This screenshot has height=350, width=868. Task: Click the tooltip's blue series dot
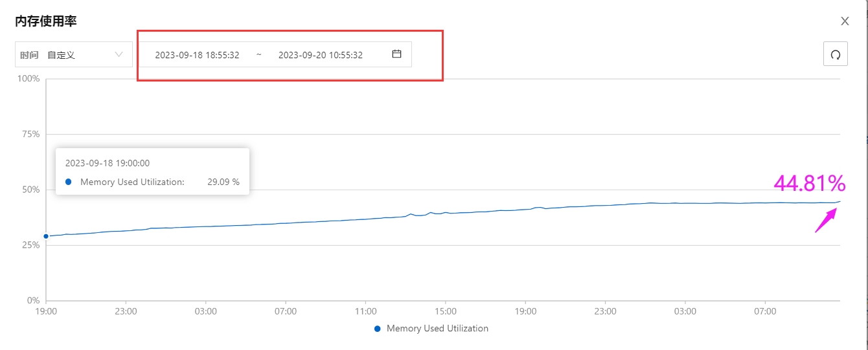pos(68,182)
